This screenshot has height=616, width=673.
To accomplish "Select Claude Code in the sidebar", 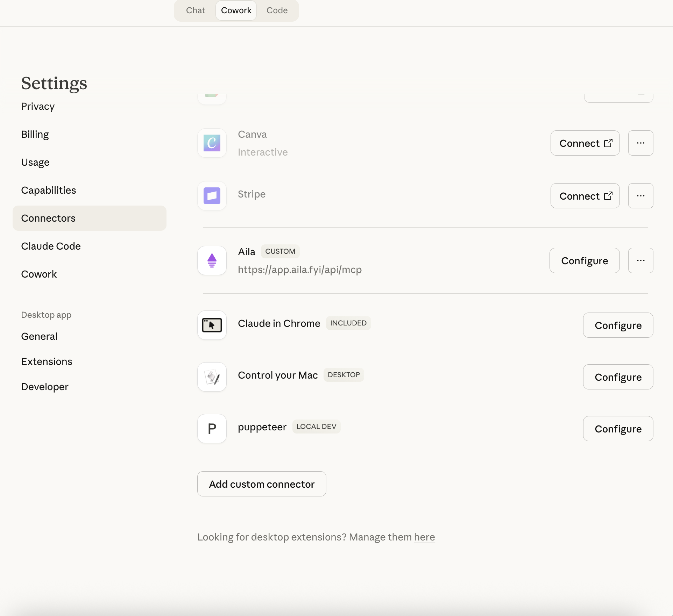I will [51, 246].
